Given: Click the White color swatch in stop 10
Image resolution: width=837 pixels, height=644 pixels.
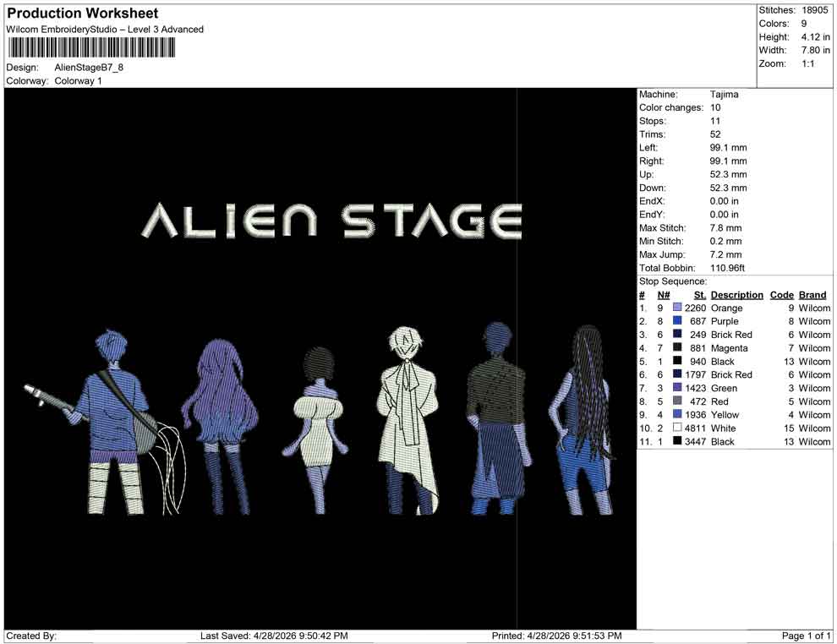Looking at the screenshot, I should click(677, 428).
